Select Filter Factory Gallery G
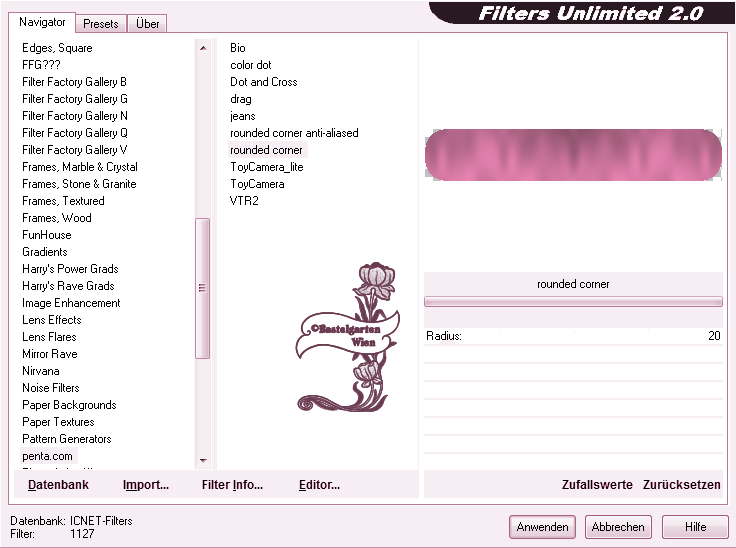Image resolution: width=736 pixels, height=548 pixels. coord(75,99)
